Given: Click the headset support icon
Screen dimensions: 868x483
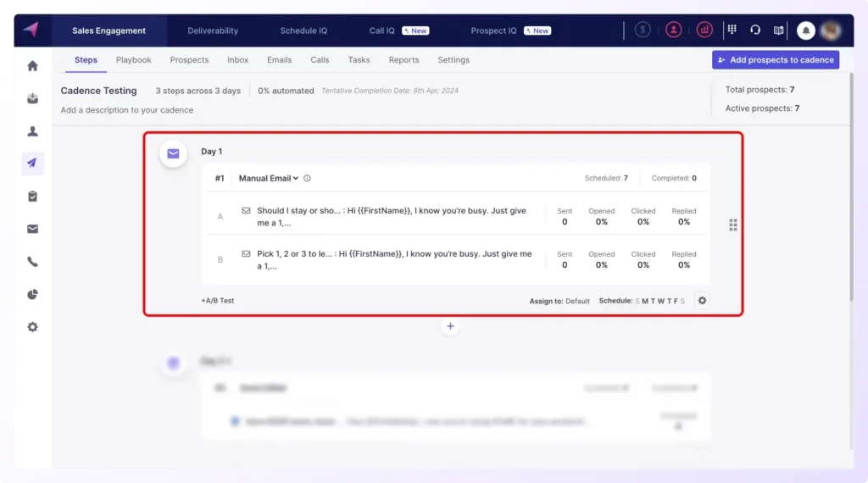Looking at the screenshot, I should (755, 30).
